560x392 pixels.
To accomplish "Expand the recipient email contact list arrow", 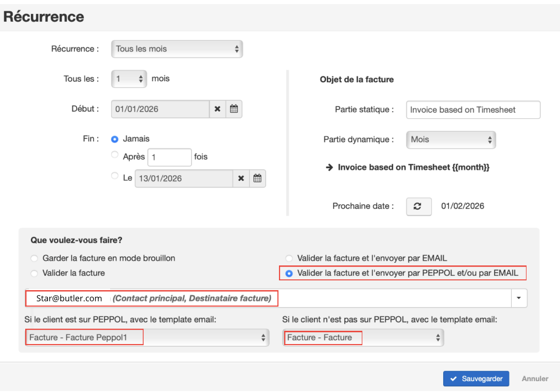I will [x=518, y=298].
